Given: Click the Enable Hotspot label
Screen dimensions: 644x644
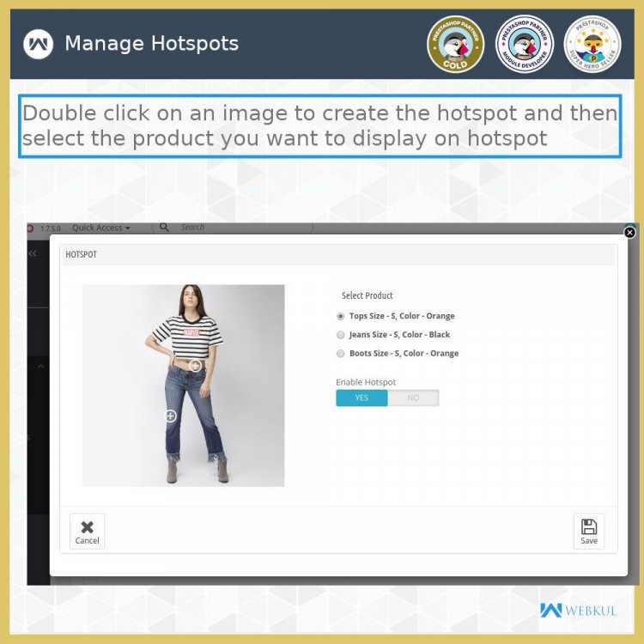Looking at the screenshot, I should click(x=366, y=382).
